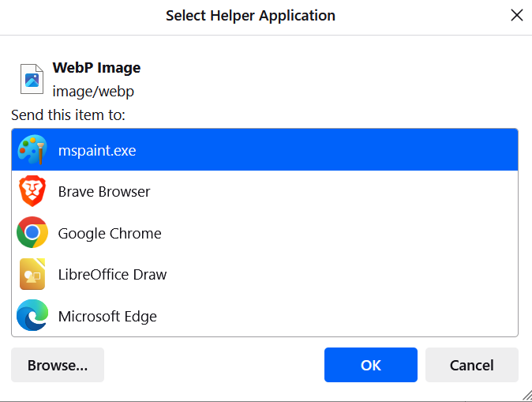Confirm selection with the OK button
The image size is (532, 402).
coord(371,365)
